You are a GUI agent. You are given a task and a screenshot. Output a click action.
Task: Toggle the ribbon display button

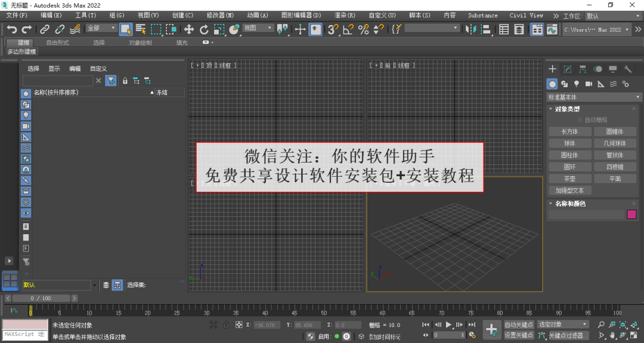pyautogui.click(x=537, y=29)
